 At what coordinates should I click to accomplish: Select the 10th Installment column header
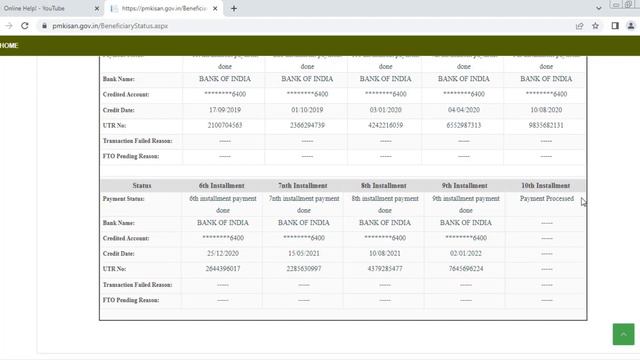546,186
